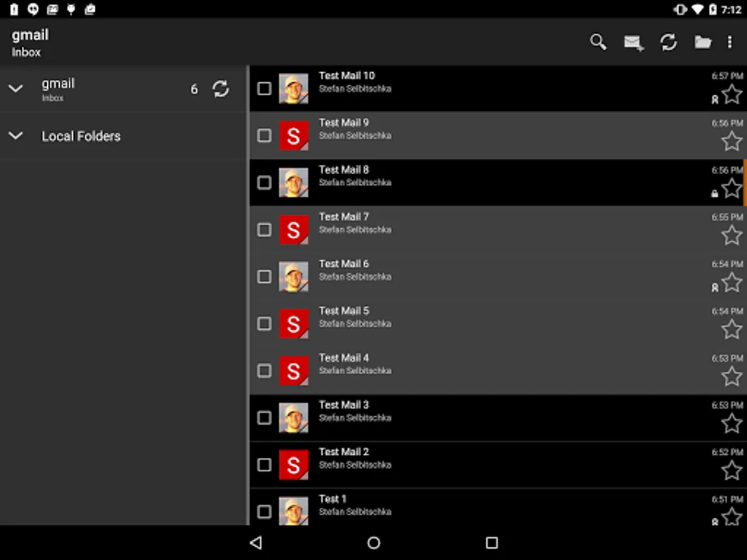Select checkbox for Test 1 message
The height and width of the screenshot is (560, 747).
tap(265, 511)
